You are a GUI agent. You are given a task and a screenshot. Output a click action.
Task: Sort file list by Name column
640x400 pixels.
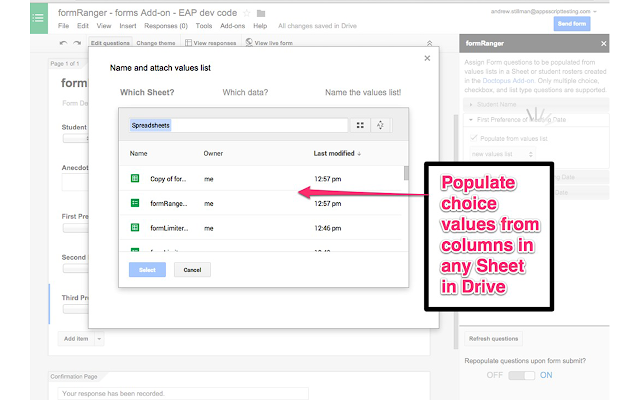[x=138, y=153]
